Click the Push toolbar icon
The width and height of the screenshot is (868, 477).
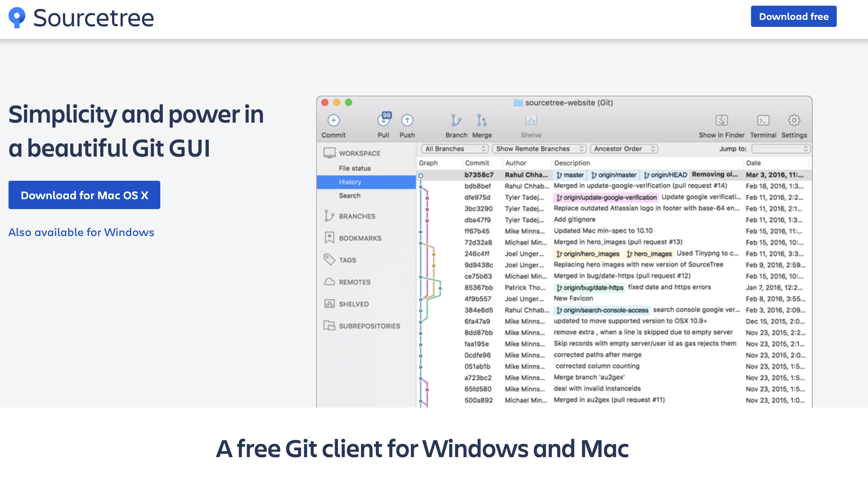point(407,121)
